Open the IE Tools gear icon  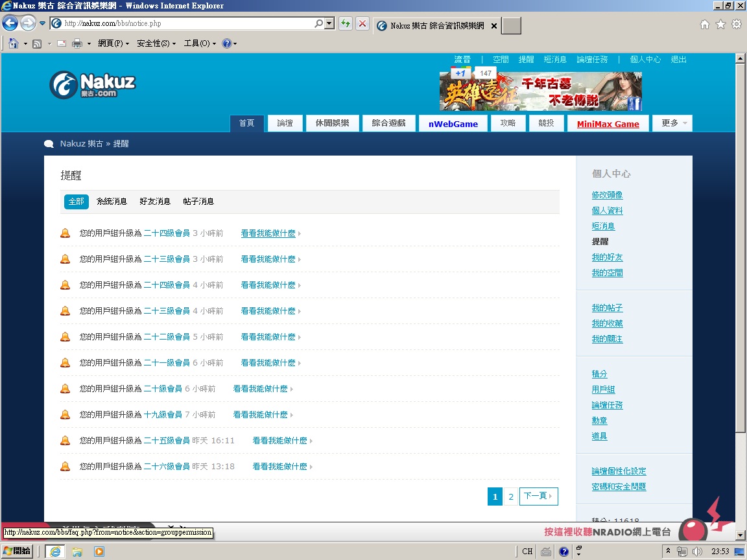[736, 25]
